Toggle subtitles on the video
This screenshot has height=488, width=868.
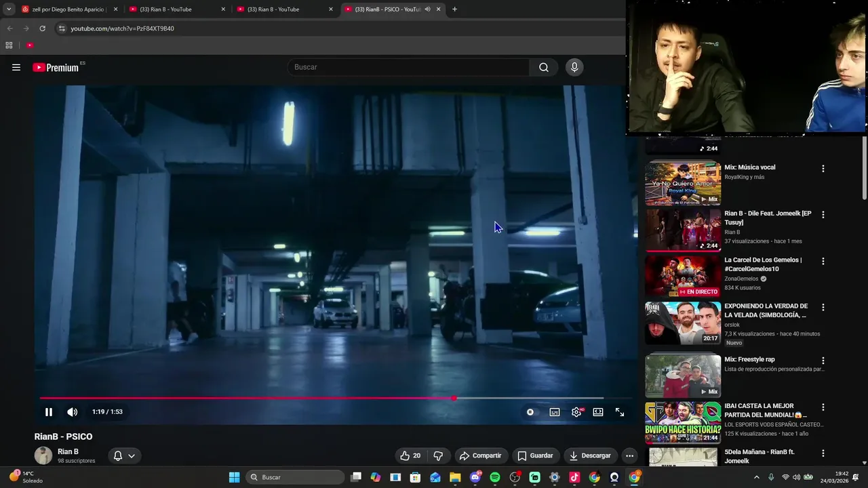(555, 412)
